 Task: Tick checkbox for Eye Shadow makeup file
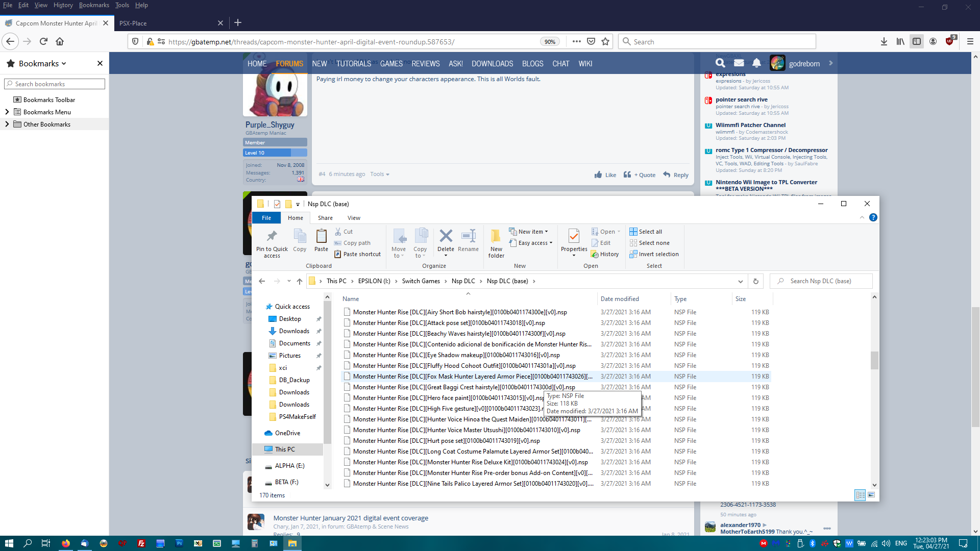tap(347, 355)
